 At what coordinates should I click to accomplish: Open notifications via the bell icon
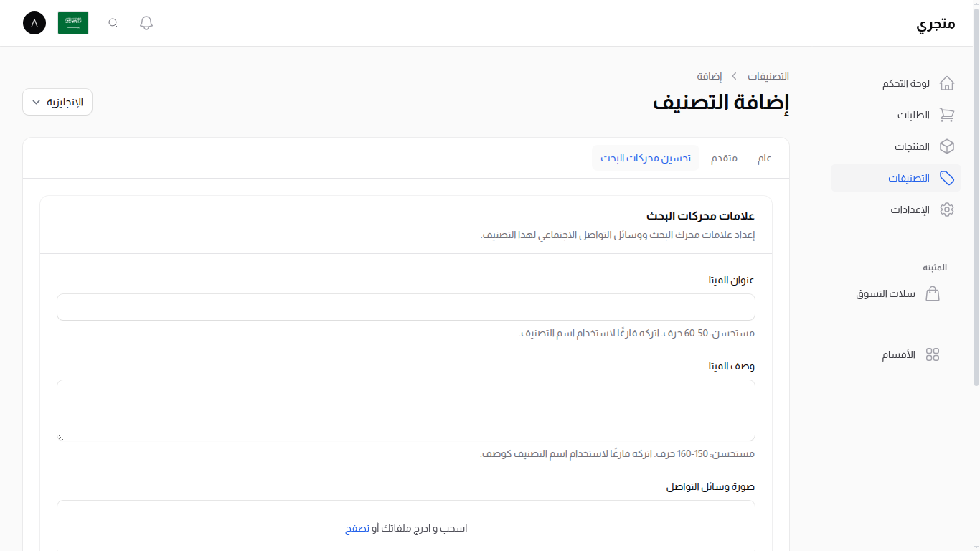146,22
